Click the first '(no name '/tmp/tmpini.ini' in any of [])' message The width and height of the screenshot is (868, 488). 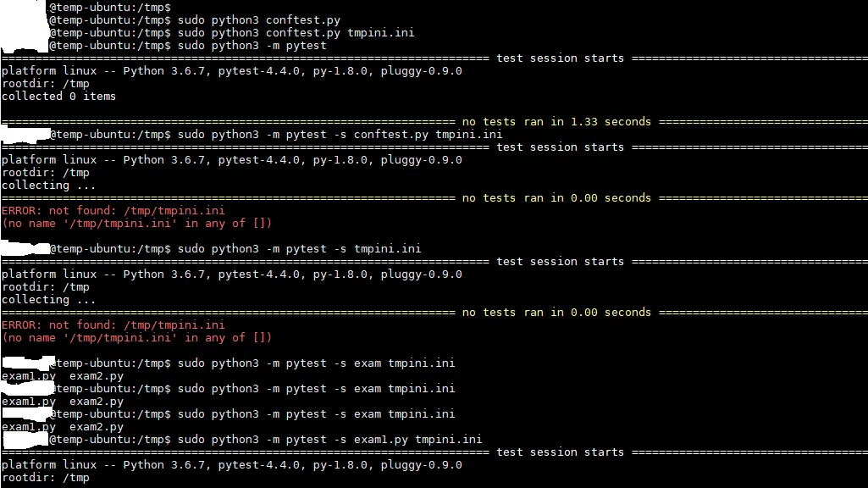tap(136, 223)
